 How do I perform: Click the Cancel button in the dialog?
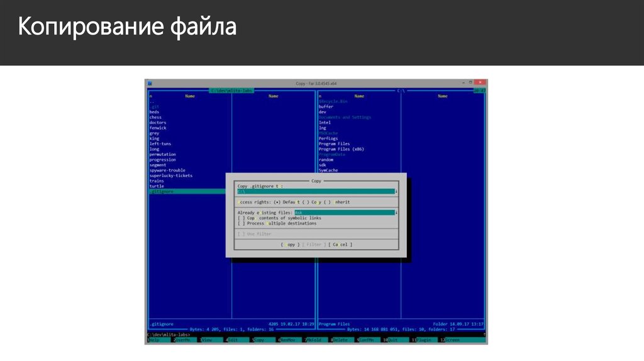point(340,245)
